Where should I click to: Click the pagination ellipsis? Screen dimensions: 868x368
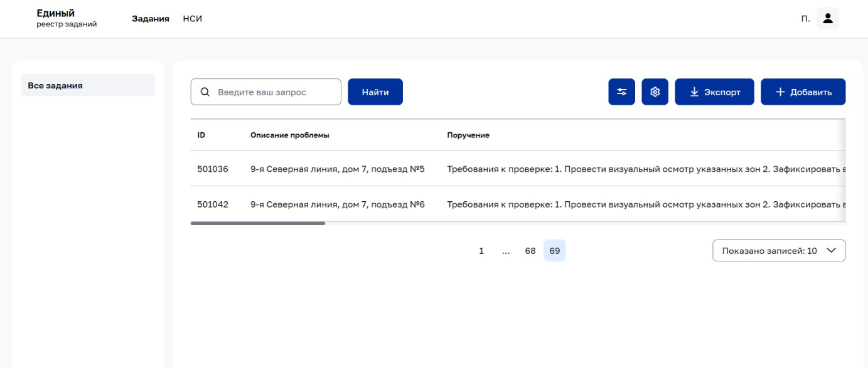tap(506, 251)
